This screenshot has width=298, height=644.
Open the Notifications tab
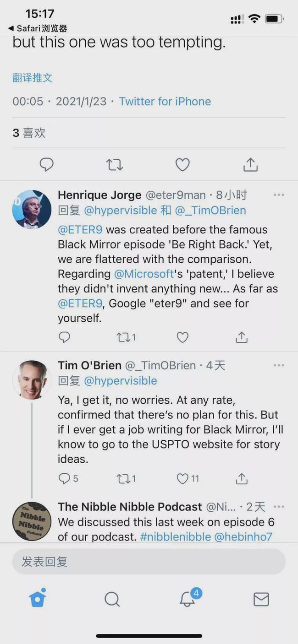tap(187, 598)
